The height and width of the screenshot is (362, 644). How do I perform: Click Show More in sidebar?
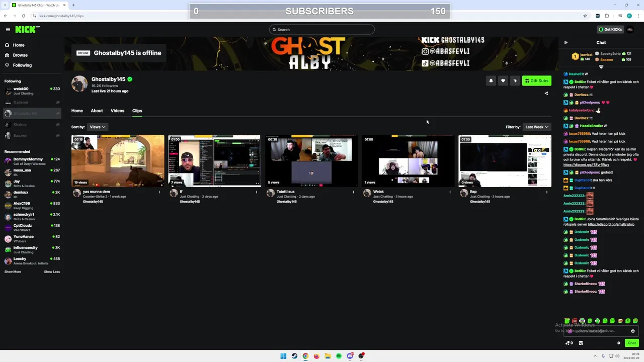13,272
